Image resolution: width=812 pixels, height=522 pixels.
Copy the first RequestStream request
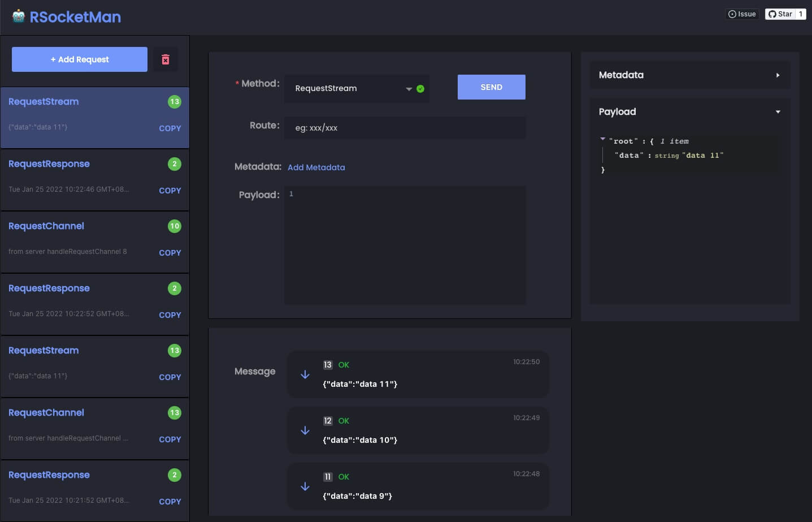click(x=170, y=129)
